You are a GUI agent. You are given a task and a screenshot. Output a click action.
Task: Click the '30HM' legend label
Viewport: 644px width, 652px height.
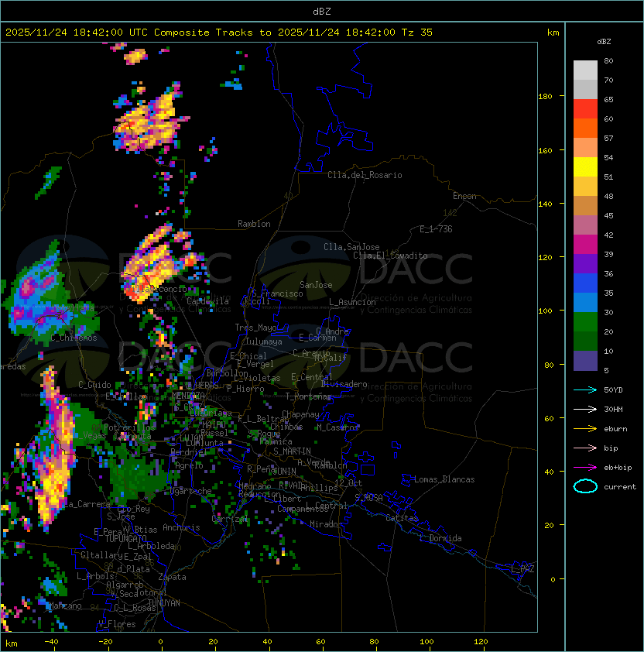[613, 410]
